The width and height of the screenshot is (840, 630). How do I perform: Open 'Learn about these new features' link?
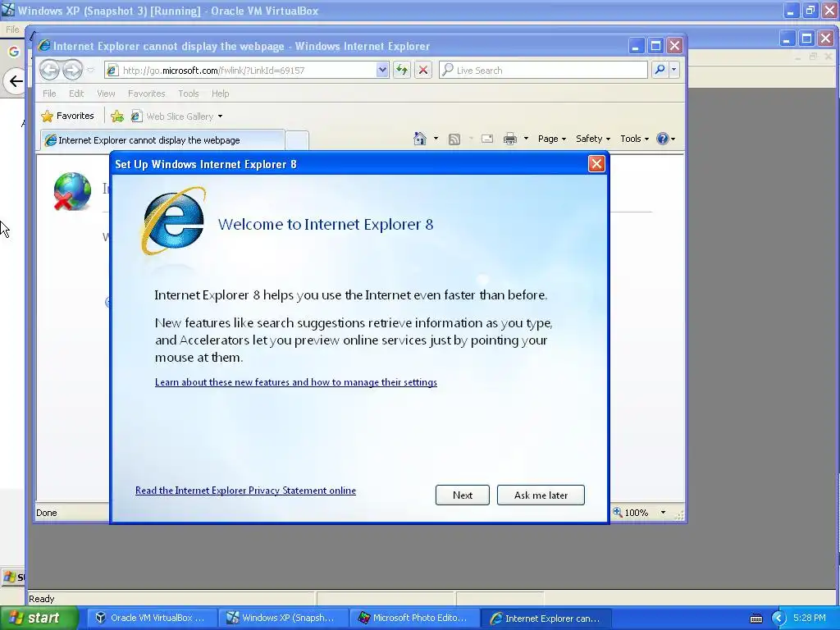[x=295, y=382]
